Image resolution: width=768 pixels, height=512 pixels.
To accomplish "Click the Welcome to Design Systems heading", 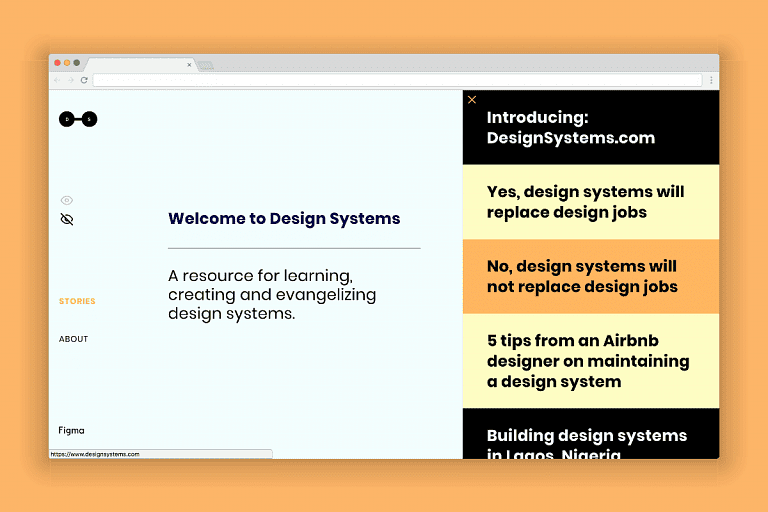I will point(284,219).
